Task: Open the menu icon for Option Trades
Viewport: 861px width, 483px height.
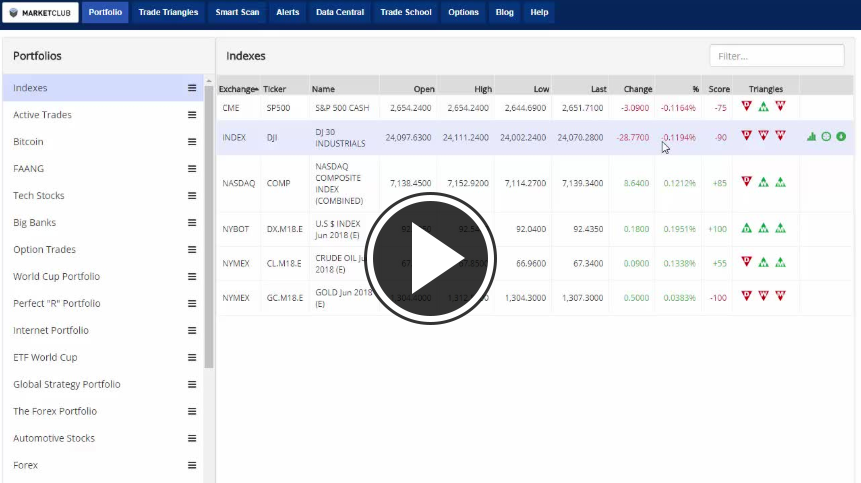Action: (192, 249)
